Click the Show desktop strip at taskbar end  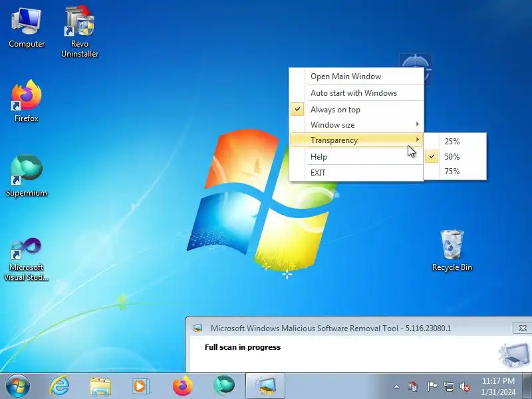[528, 386]
